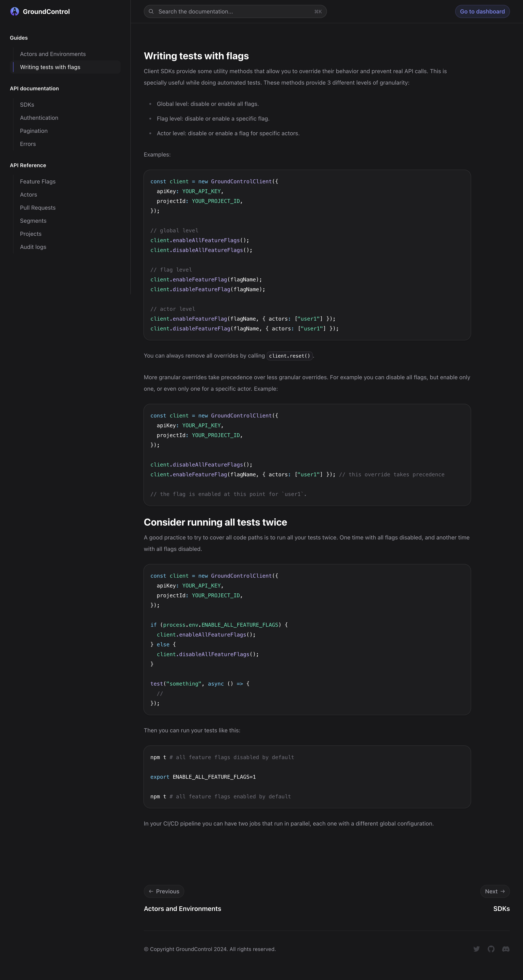Go to the Next page button
Image resolution: width=523 pixels, height=980 pixels.
point(495,891)
